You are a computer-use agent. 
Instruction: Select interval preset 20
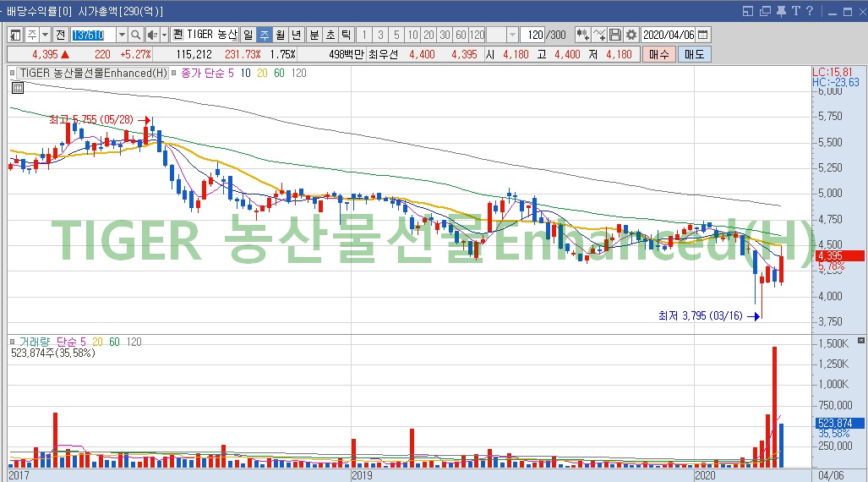click(429, 35)
